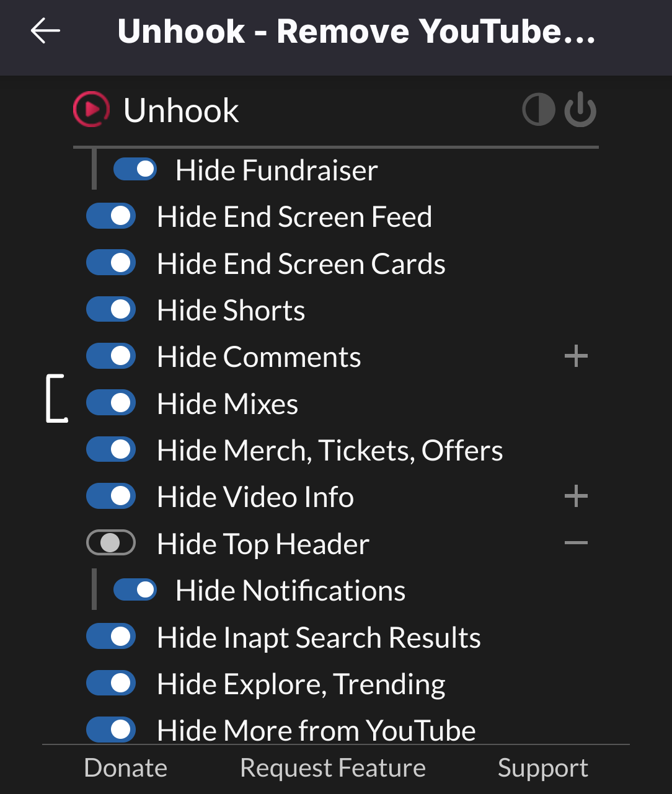Click the Hide Explore, Trending label
Viewport: 672px width, 794px height.
[x=301, y=684]
